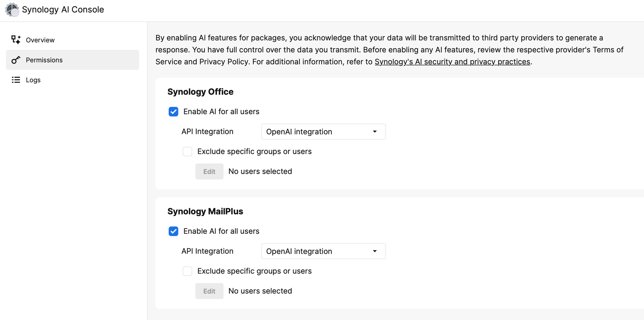Click the API Integration label under Synology Office
Screen dimensions: 644x320
click(x=207, y=132)
